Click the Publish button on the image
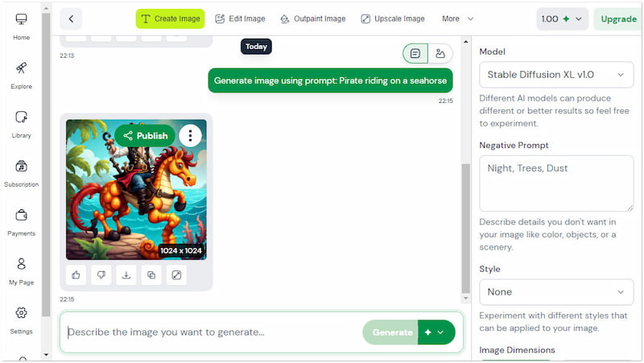 click(x=145, y=135)
